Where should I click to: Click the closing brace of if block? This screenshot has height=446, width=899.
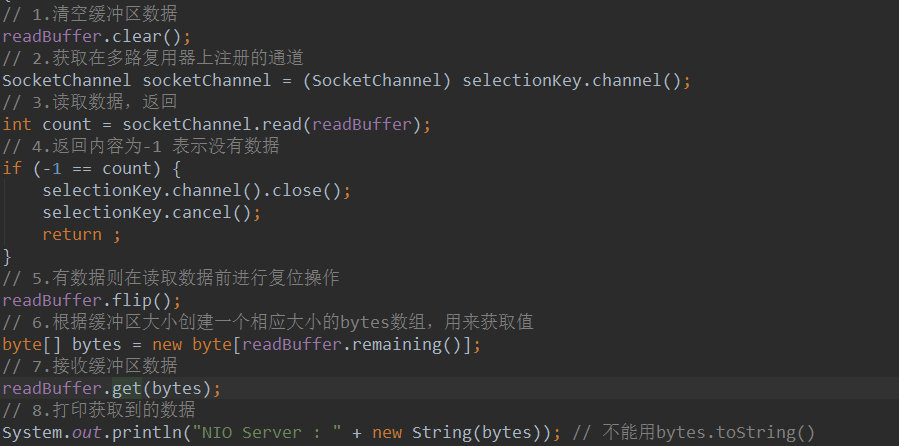(x=7, y=256)
